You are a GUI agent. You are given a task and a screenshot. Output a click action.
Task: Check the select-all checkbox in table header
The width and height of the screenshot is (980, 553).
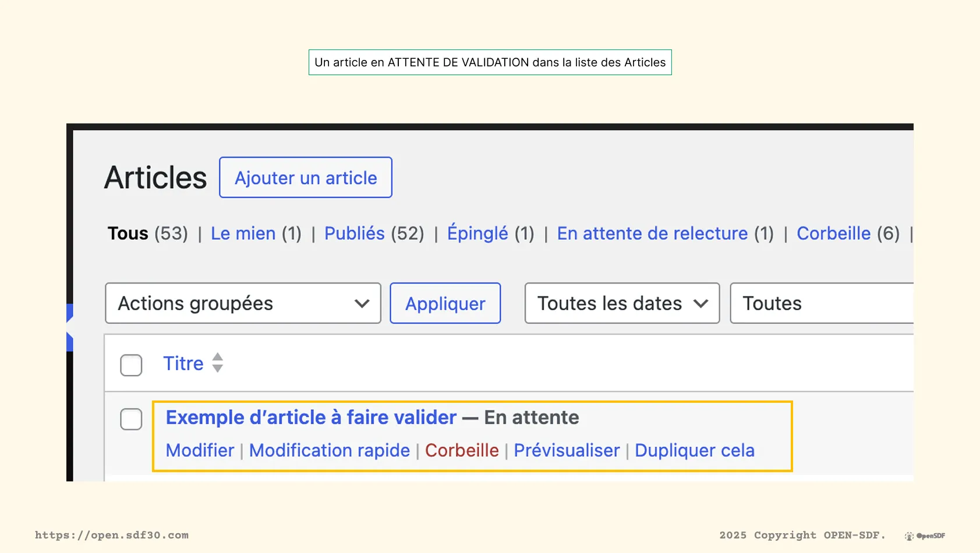(130, 365)
